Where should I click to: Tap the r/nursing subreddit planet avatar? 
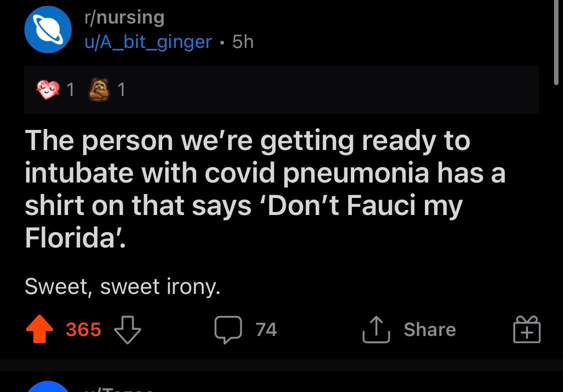tap(48, 29)
